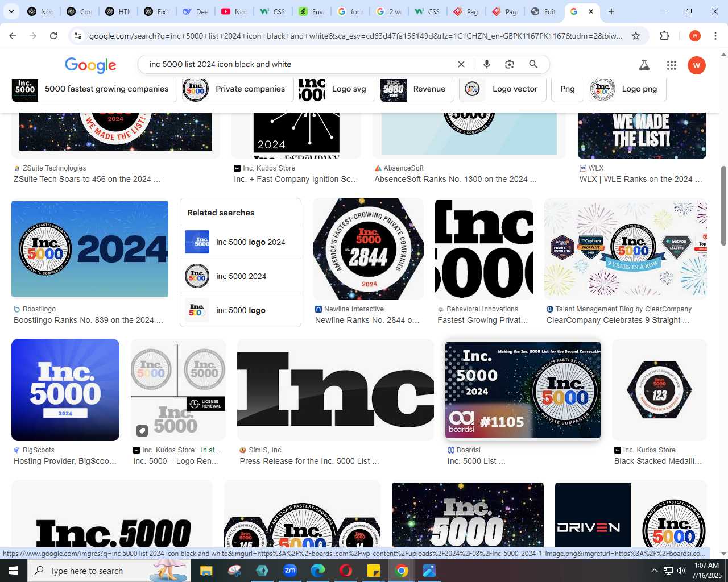
Task: Switch to the 'Fix' tab
Action: [x=156, y=11]
